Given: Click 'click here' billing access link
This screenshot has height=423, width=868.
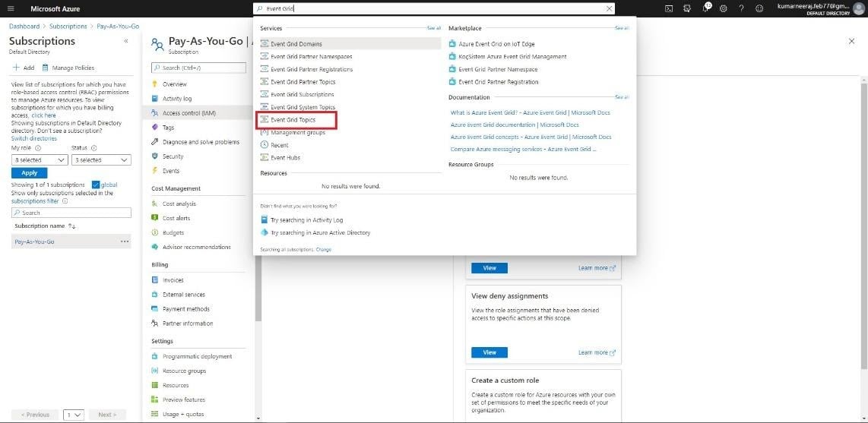Looking at the screenshot, I should tap(44, 115).
